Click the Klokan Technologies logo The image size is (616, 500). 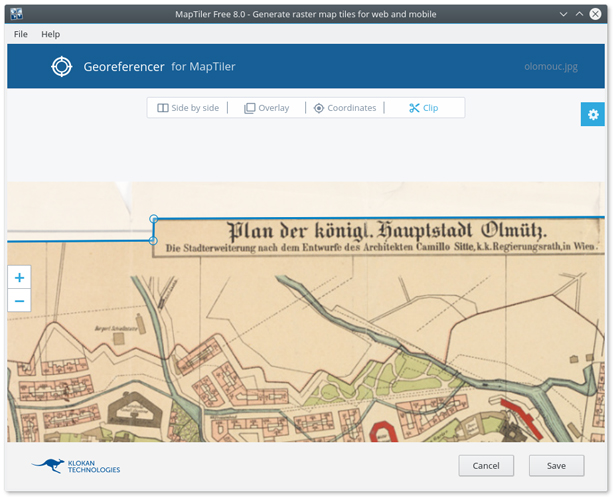[76, 466]
